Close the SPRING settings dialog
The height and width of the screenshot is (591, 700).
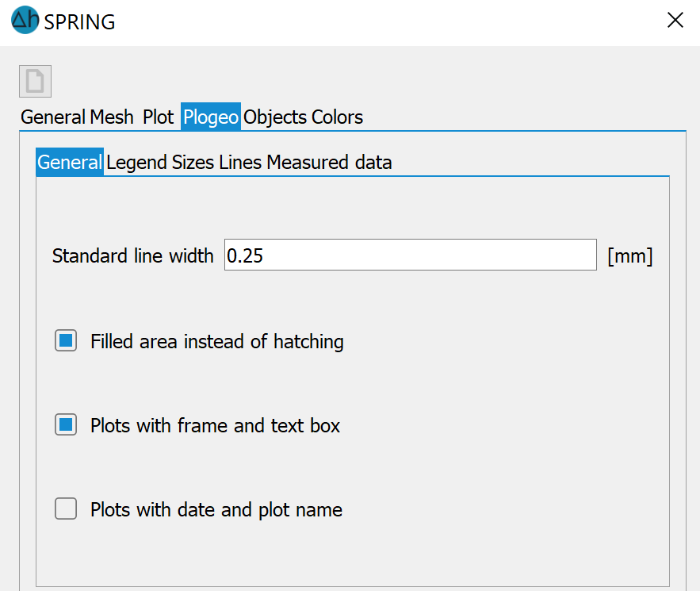click(675, 20)
